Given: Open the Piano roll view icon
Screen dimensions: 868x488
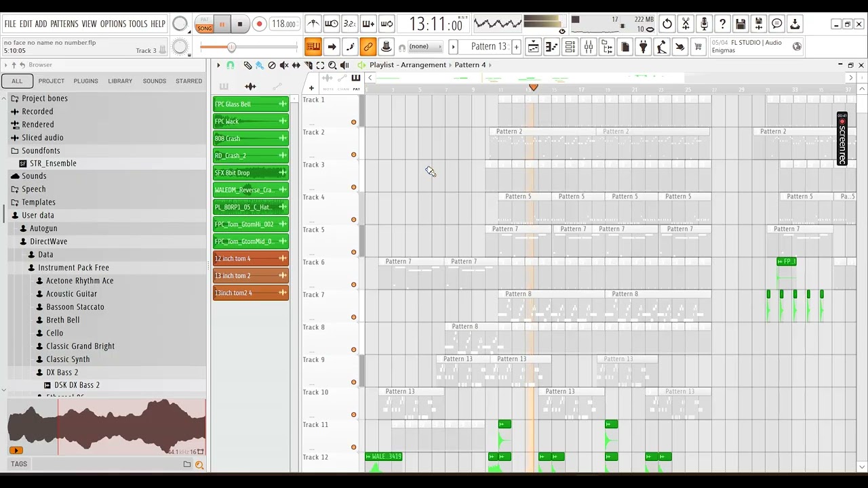Looking at the screenshot, I should tap(551, 47).
